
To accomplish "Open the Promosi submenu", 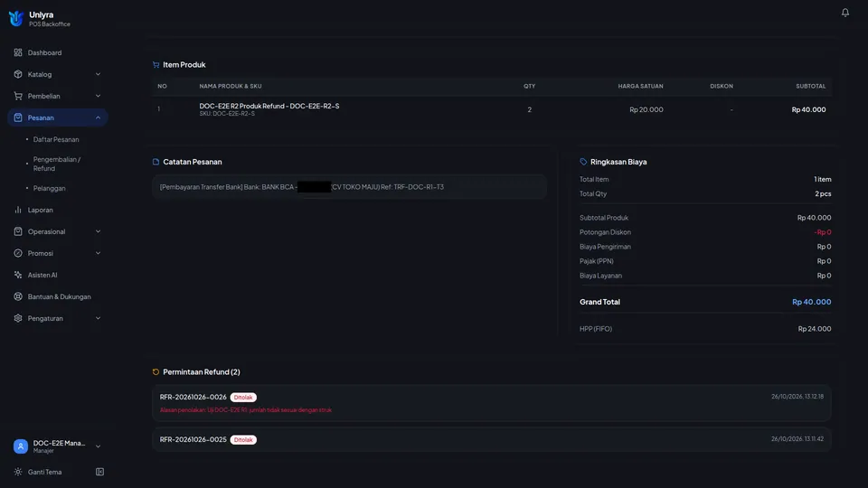I will (58, 253).
